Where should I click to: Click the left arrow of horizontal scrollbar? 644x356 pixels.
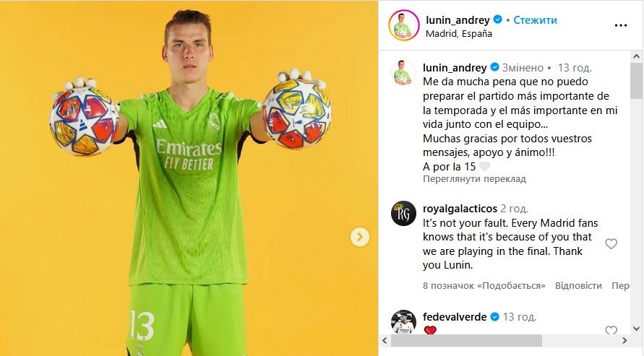click(385, 340)
